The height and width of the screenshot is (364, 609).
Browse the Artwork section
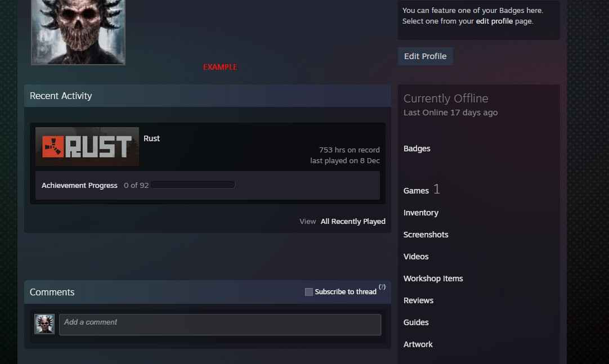[x=418, y=344]
